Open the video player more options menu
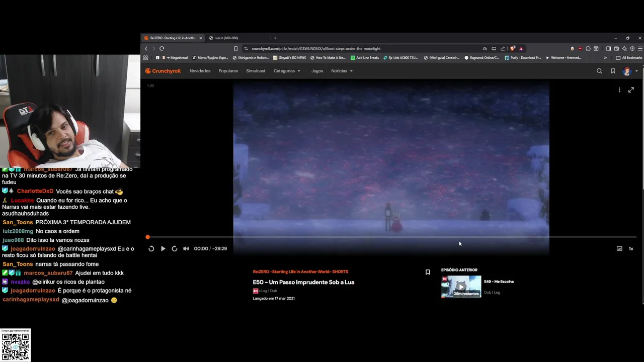Screen dimensions: 644x362 point(619,89)
